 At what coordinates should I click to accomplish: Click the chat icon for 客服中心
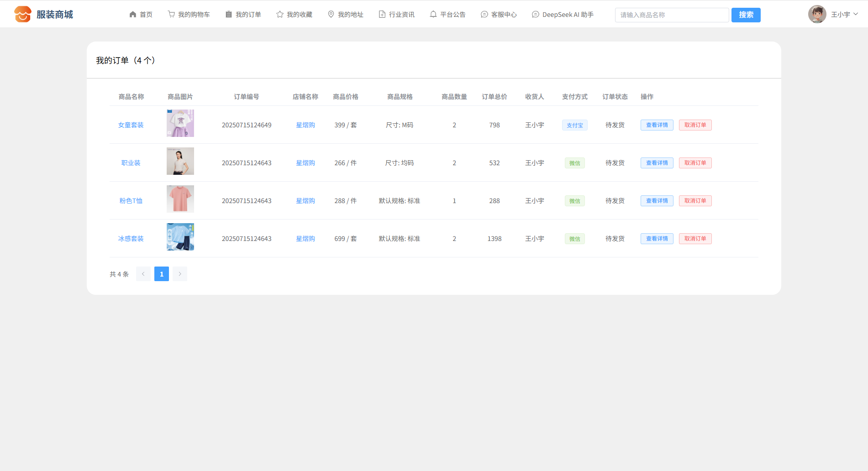click(484, 15)
